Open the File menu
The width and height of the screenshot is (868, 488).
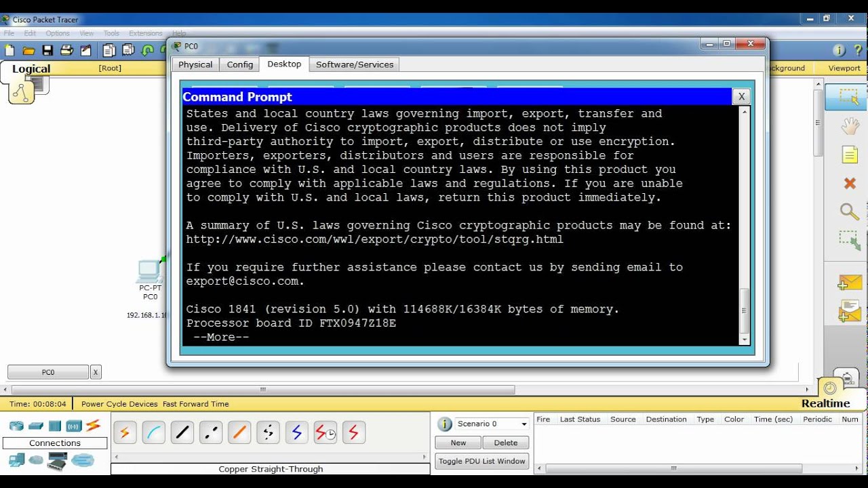pos(9,33)
